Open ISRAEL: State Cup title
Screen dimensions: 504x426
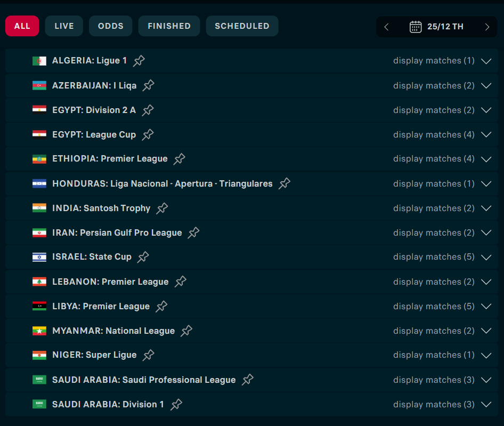point(92,257)
